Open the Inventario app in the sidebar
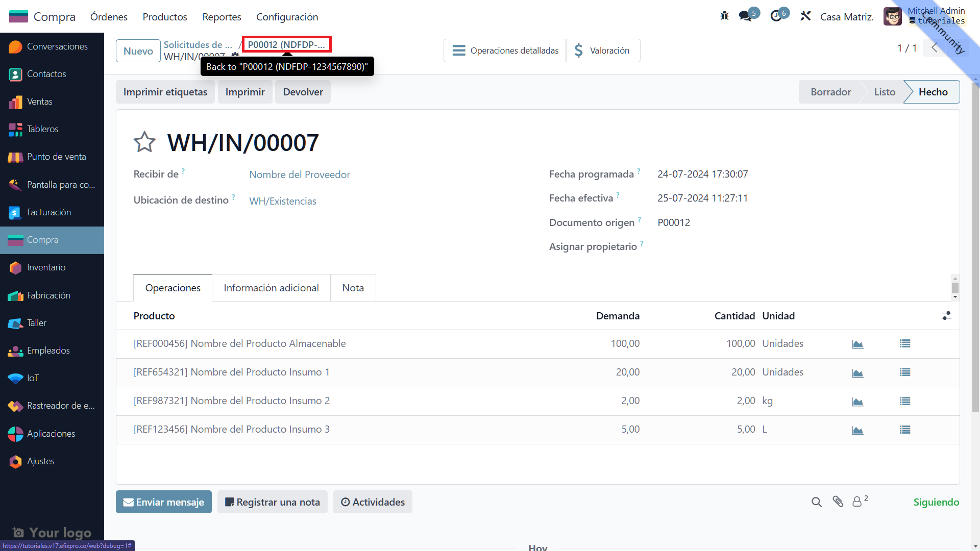Image resolution: width=980 pixels, height=551 pixels. point(46,267)
